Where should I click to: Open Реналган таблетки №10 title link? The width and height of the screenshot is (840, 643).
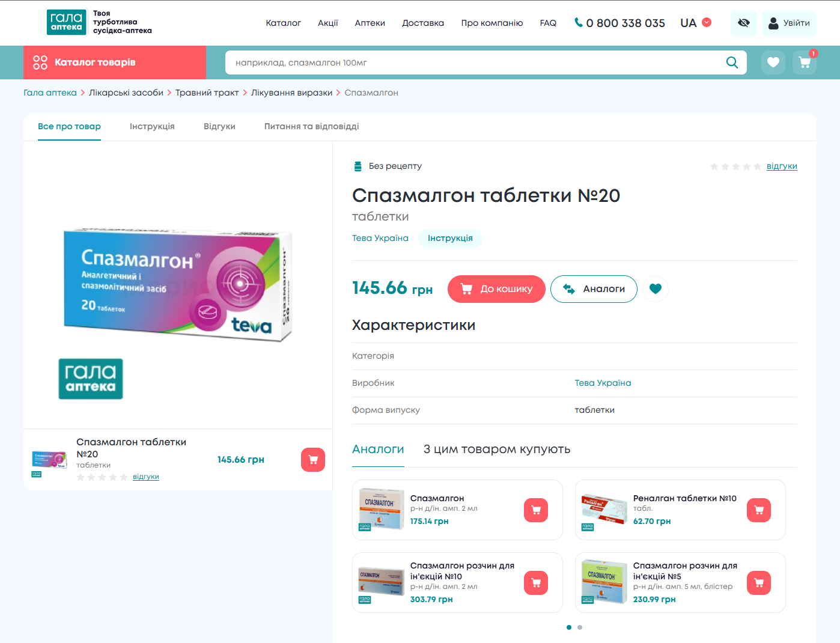click(685, 498)
